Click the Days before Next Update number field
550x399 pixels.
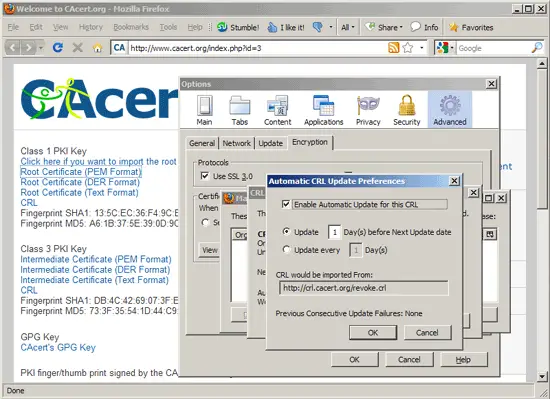[335, 232]
